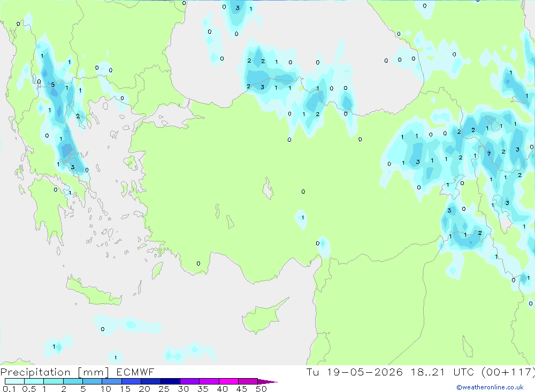This screenshot has width=535, height=392.
Task: Click the 'UTC' label
Action: pos(464,372)
